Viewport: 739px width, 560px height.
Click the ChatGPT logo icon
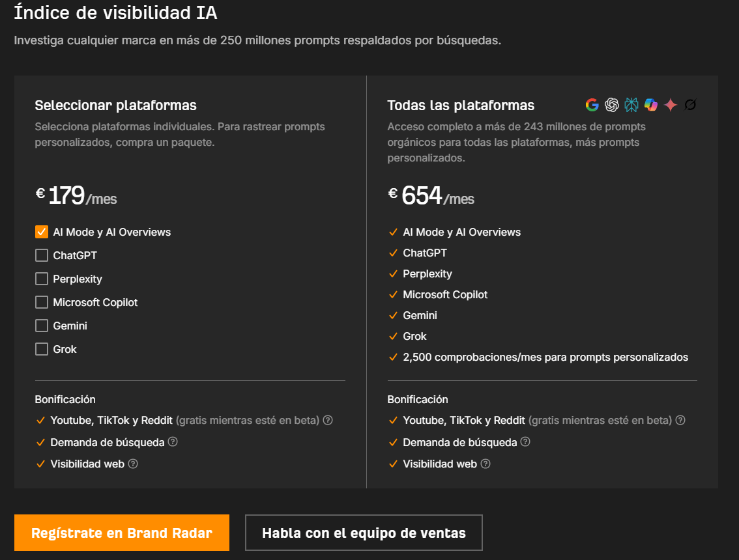612,105
